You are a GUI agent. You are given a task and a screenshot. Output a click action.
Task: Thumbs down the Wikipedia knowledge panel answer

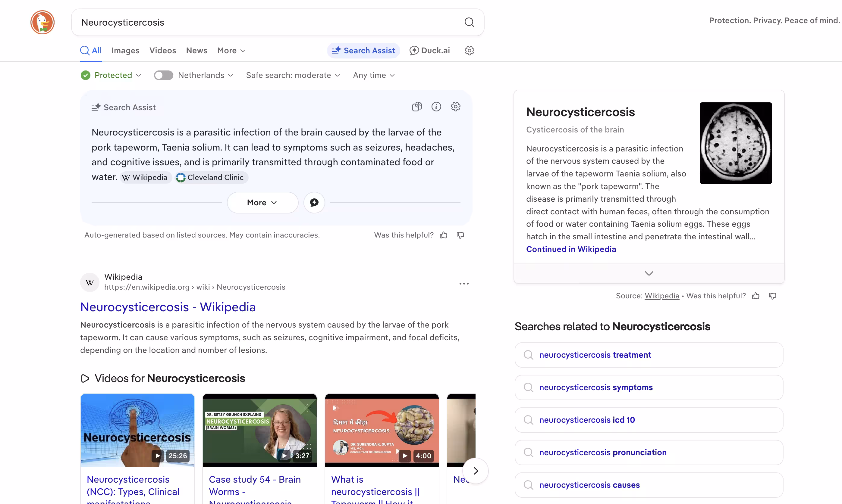pyautogui.click(x=772, y=296)
